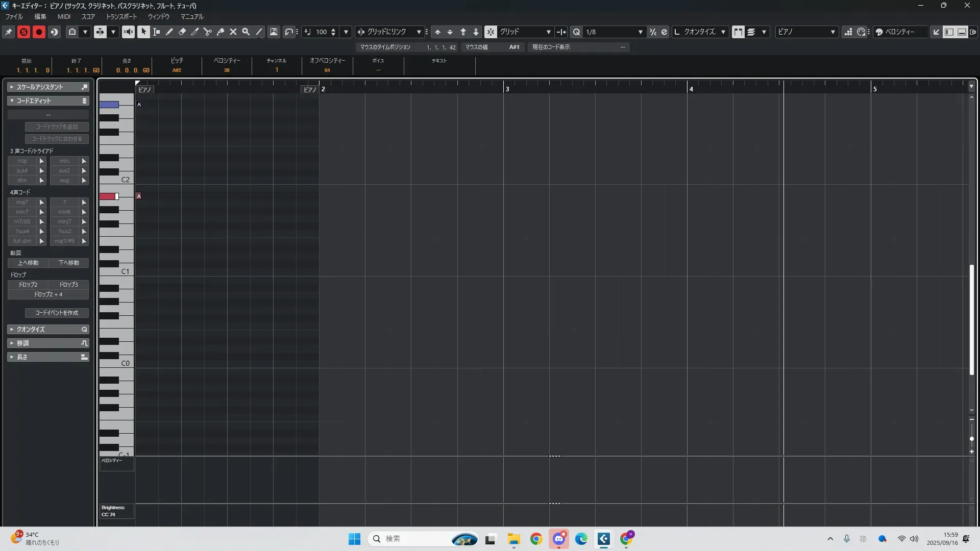Open the トランスポート menu
The image size is (980, 551).
point(121,17)
